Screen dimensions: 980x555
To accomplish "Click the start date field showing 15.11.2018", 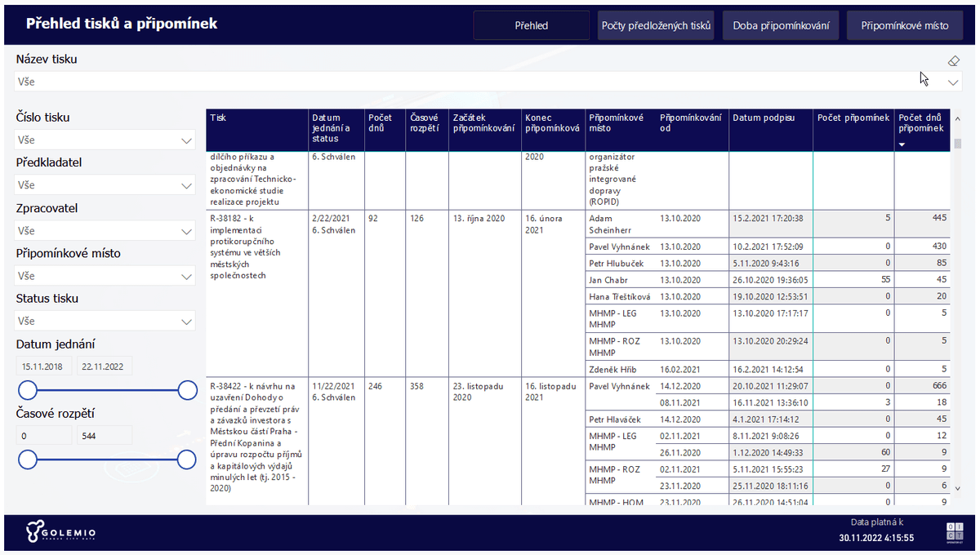I will tap(44, 366).
